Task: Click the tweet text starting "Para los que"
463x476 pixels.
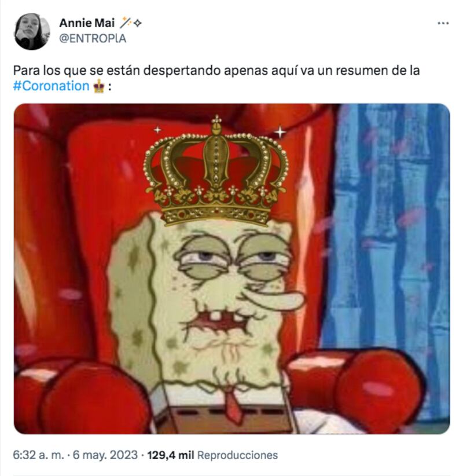Action: 214,71
